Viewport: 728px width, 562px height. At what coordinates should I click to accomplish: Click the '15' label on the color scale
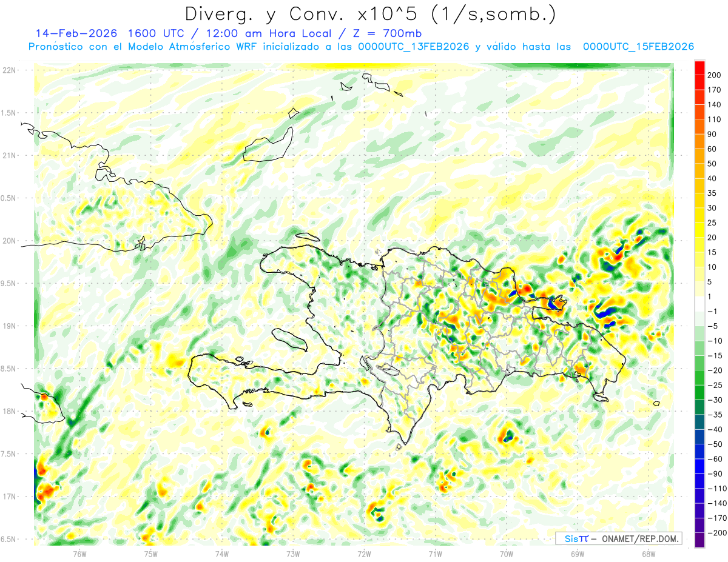712,252
